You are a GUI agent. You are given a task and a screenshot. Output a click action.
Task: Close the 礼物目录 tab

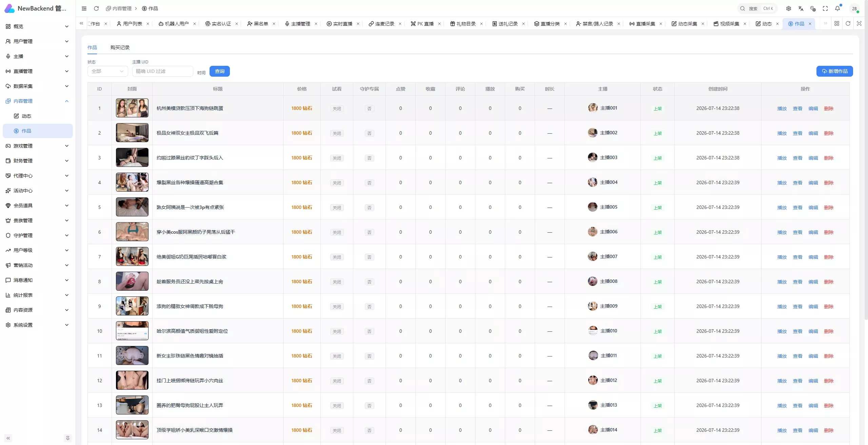pyautogui.click(x=481, y=24)
